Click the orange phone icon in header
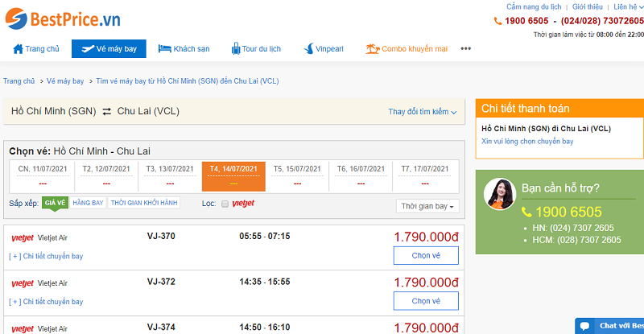Screen dimensions: 644x334 pos(497,21)
